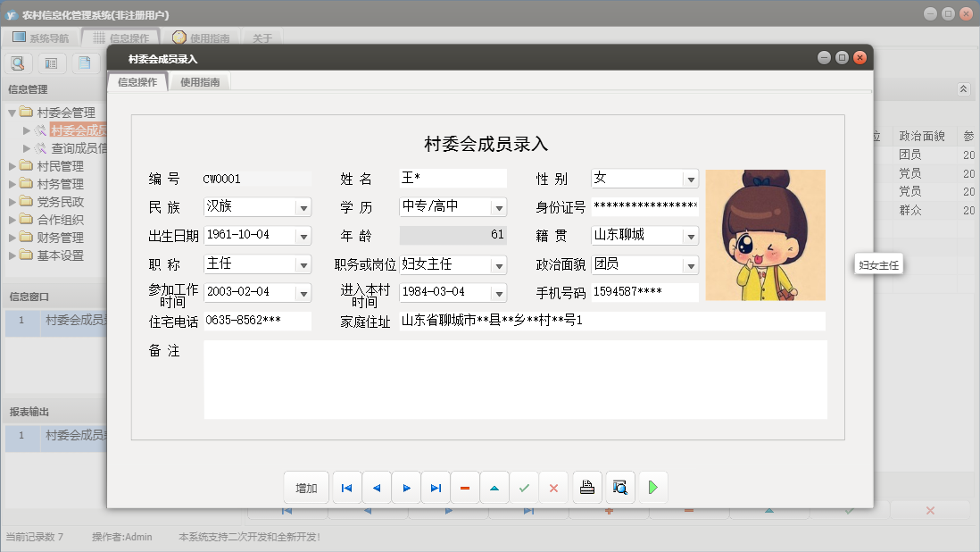Open the 性别 dropdown list
The height and width of the screenshot is (552, 980).
point(690,179)
